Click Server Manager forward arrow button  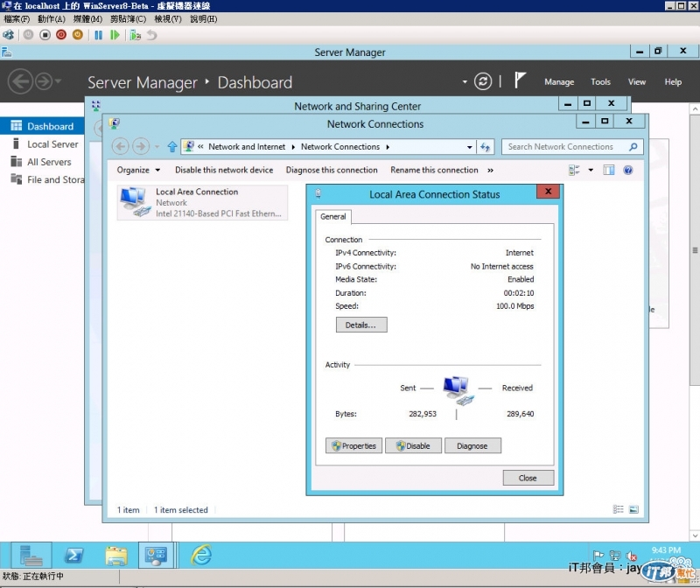pos(44,81)
